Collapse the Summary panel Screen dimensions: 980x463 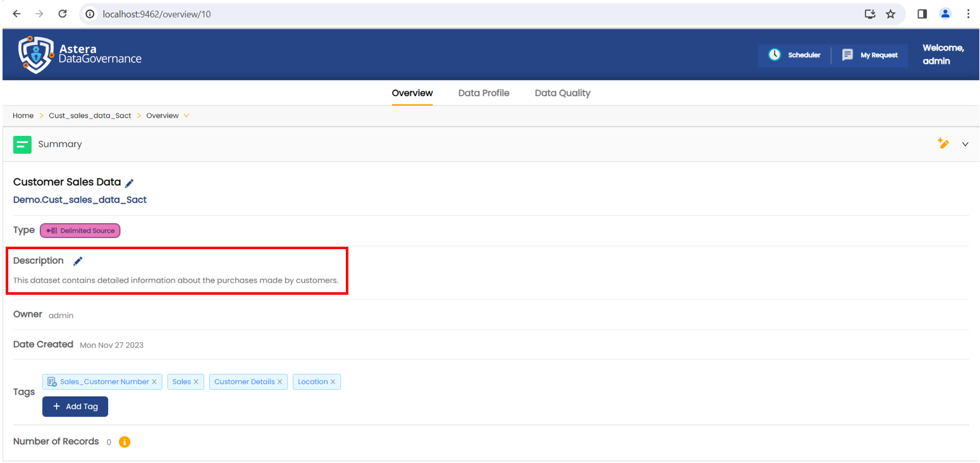click(965, 144)
